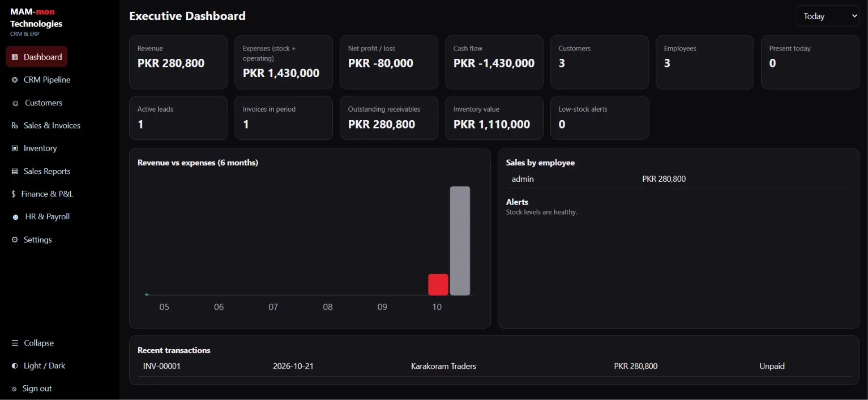The image size is (868, 400).
Task: Select the Expenses (stock + operating) card
Action: pyautogui.click(x=284, y=62)
